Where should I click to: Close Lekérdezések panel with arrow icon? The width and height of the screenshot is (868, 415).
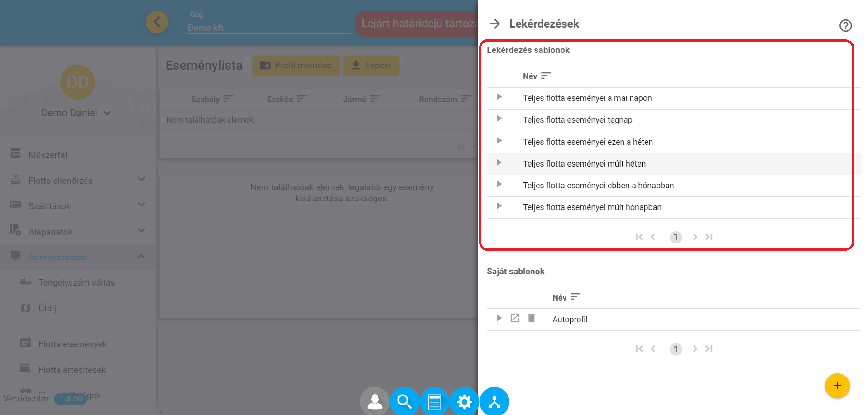[x=495, y=24]
